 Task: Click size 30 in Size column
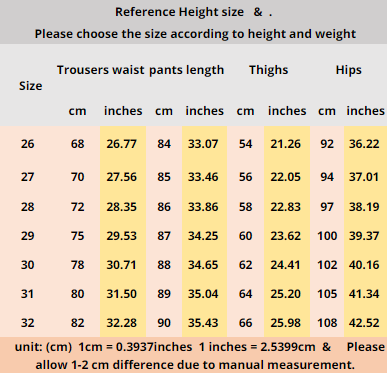point(27,265)
